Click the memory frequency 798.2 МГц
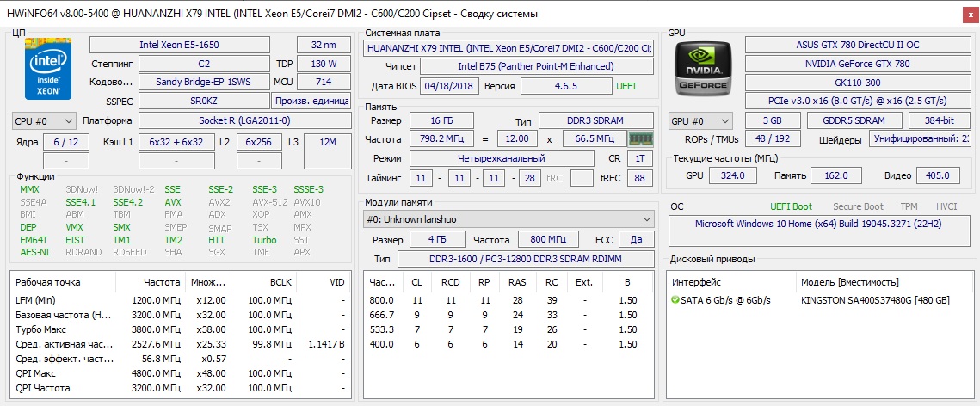The width and height of the screenshot is (980, 406). (x=442, y=138)
